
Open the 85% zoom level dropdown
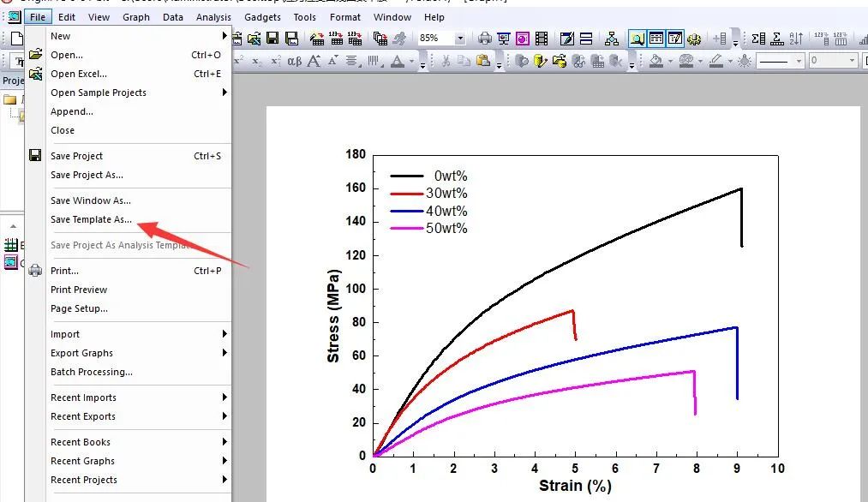460,39
